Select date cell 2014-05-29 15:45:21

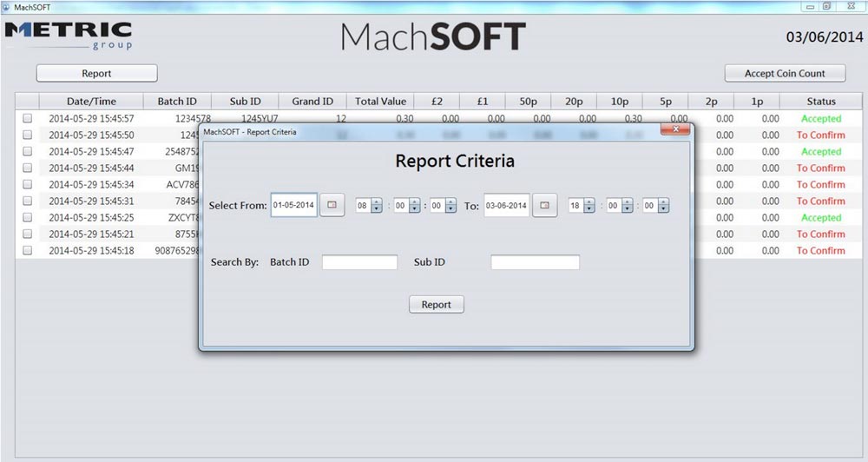(x=91, y=234)
